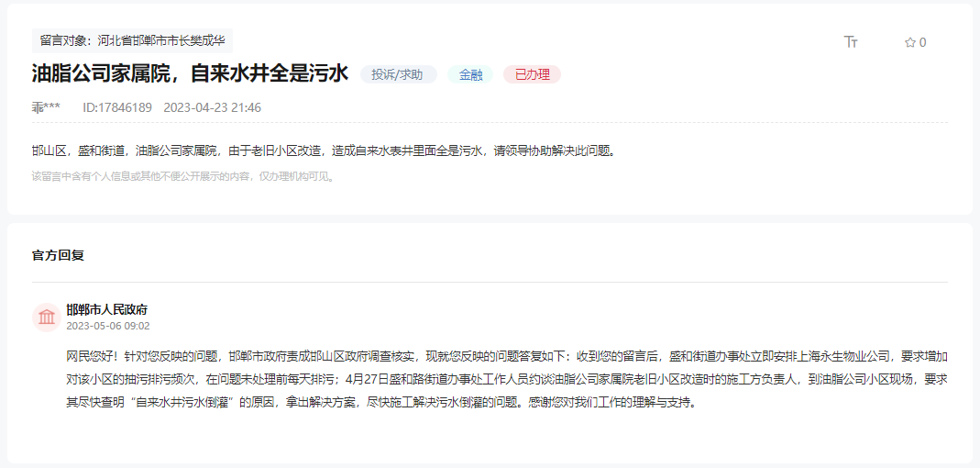Click the font size Tт icon
Image resolution: width=980 pixels, height=468 pixels.
(851, 42)
